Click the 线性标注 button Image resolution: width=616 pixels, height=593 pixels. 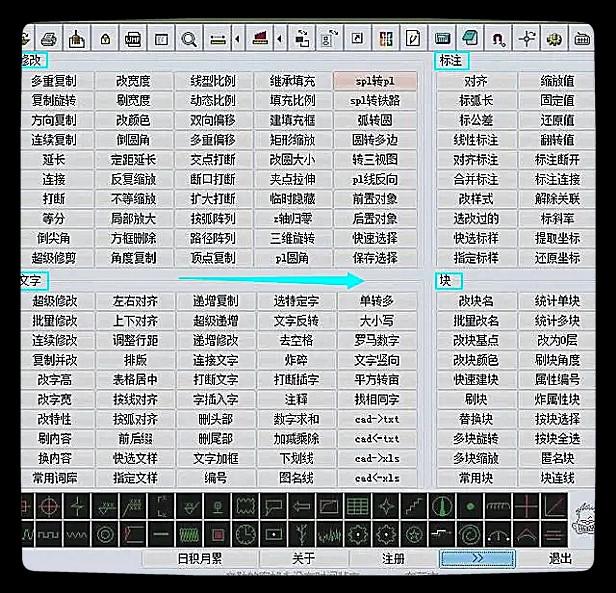(x=476, y=140)
